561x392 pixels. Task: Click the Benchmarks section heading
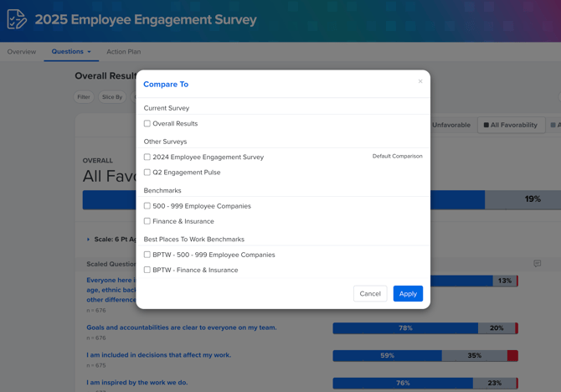coord(162,190)
